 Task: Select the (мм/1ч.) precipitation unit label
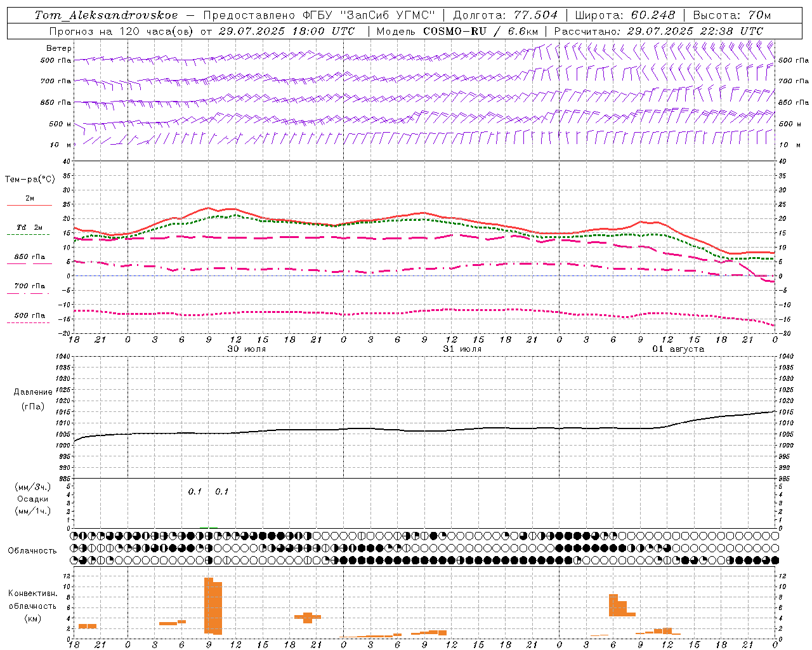point(32,511)
